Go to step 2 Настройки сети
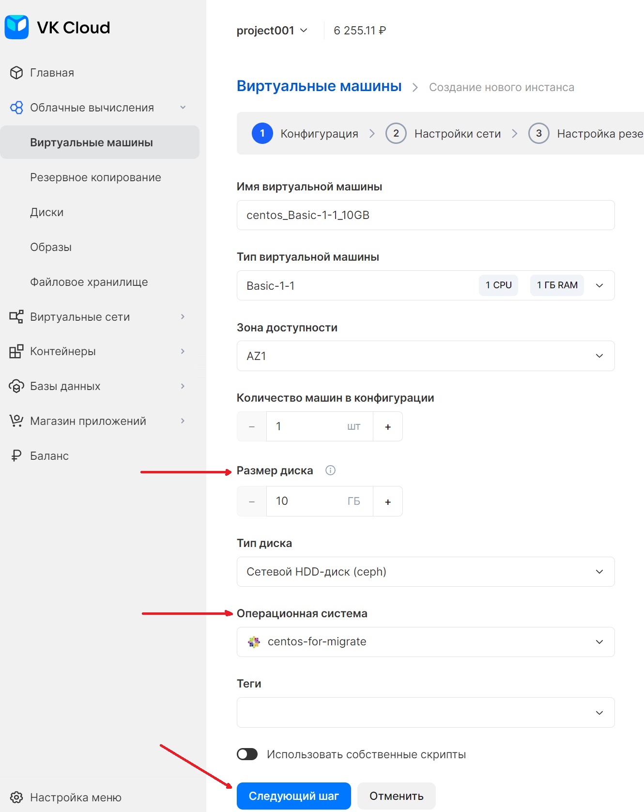The image size is (644, 812). (444, 133)
